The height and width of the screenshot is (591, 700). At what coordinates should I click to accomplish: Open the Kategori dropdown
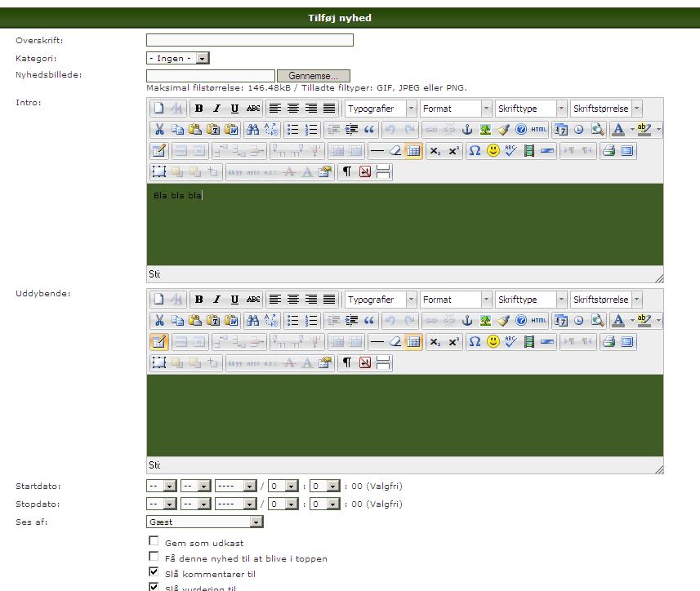point(178,59)
